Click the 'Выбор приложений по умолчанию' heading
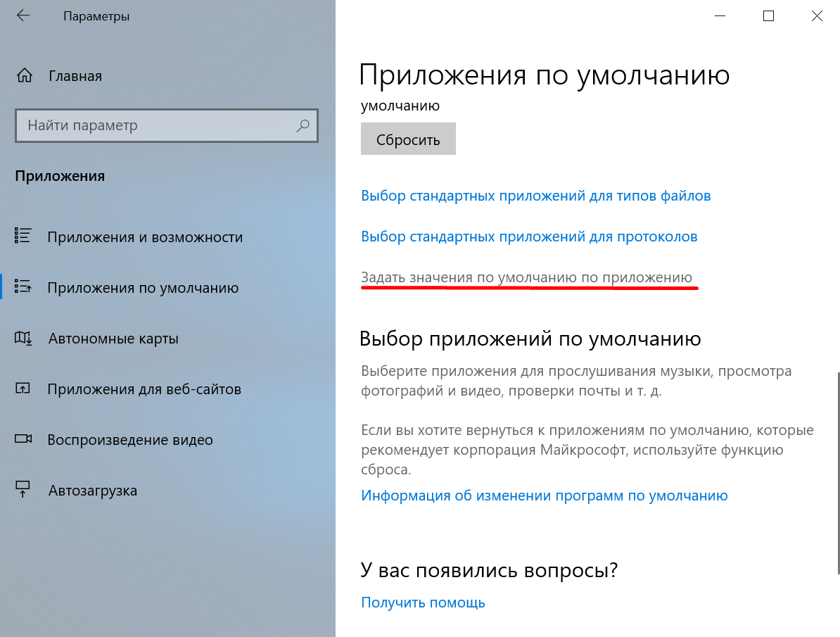This screenshot has height=637, width=840. coord(530,339)
